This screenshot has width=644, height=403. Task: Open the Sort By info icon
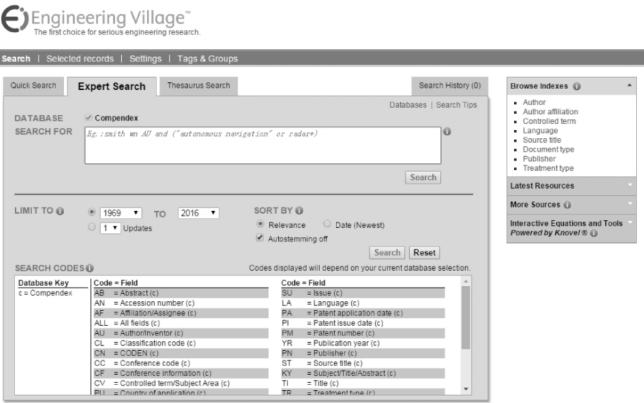click(299, 210)
